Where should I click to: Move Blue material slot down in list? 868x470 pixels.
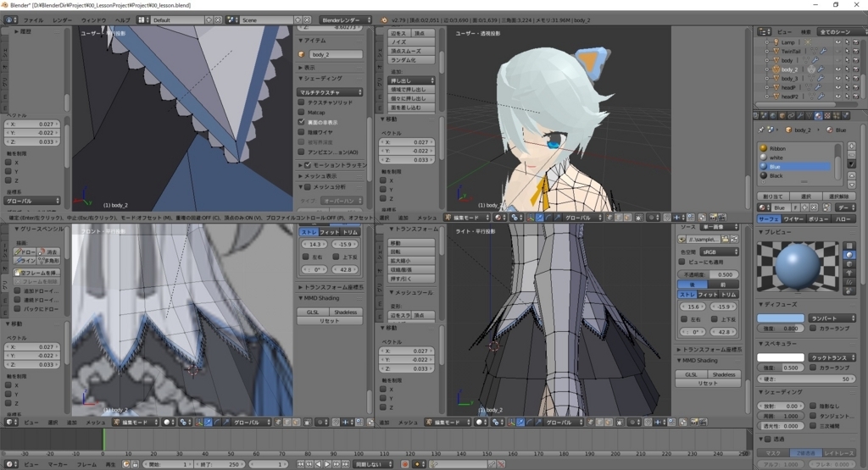[x=851, y=185]
